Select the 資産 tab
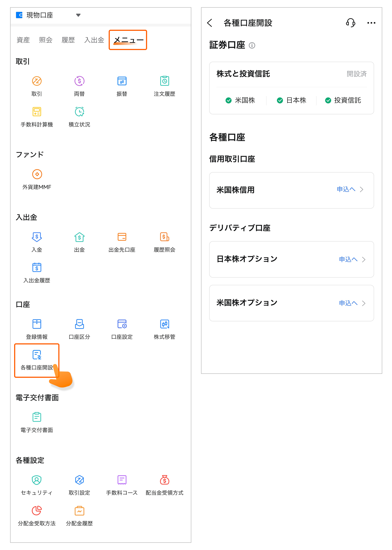This screenshot has width=392, height=550. pyautogui.click(x=23, y=40)
